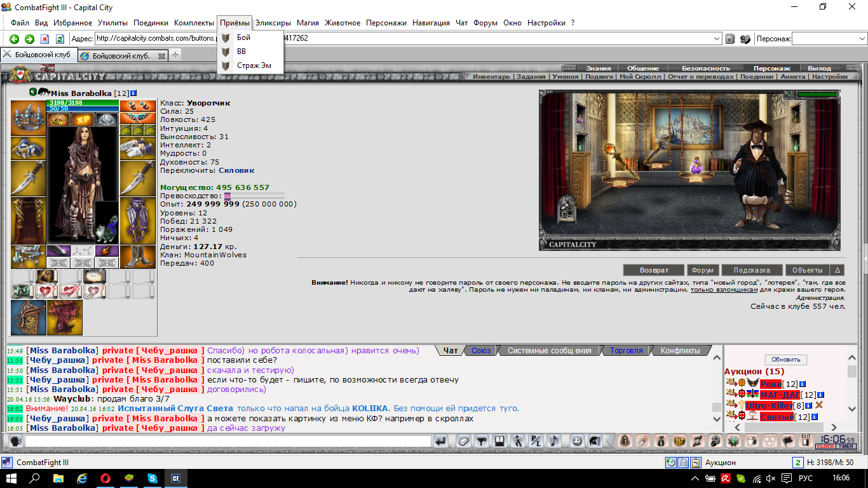
Task: Switch character class to Силовик
Action: pyautogui.click(x=236, y=170)
